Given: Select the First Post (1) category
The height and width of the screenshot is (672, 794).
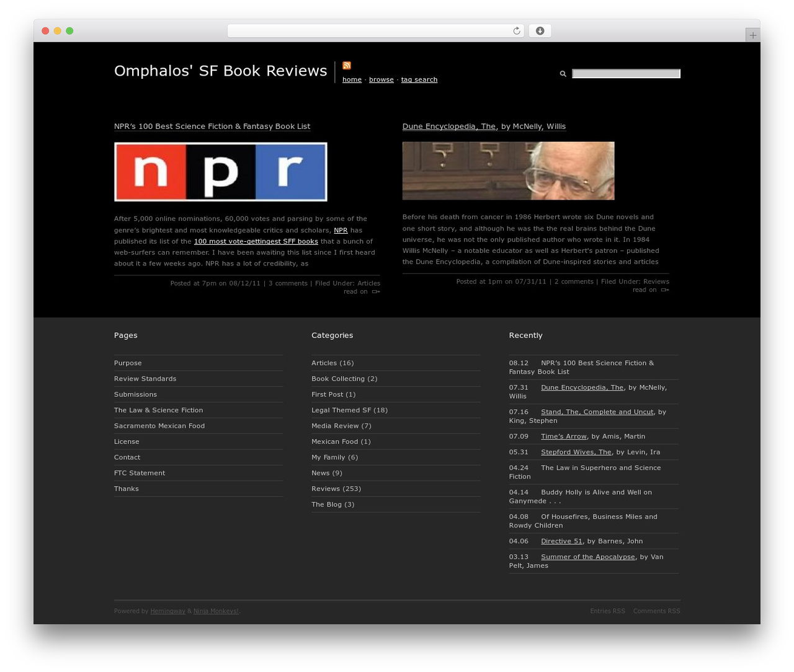Looking at the screenshot, I should pyautogui.click(x=334, y=394).
